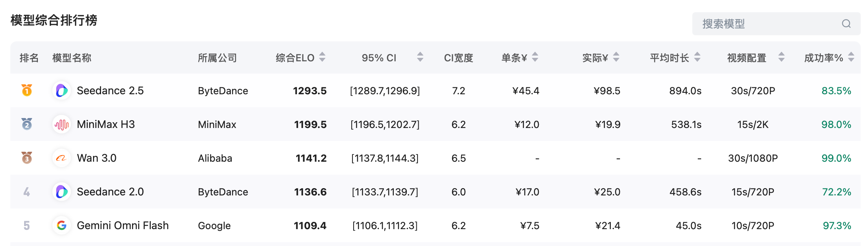Viewport: 868px width, 246px height.
Task: Click the silver second-place medal icon
Action: [27, 124]
